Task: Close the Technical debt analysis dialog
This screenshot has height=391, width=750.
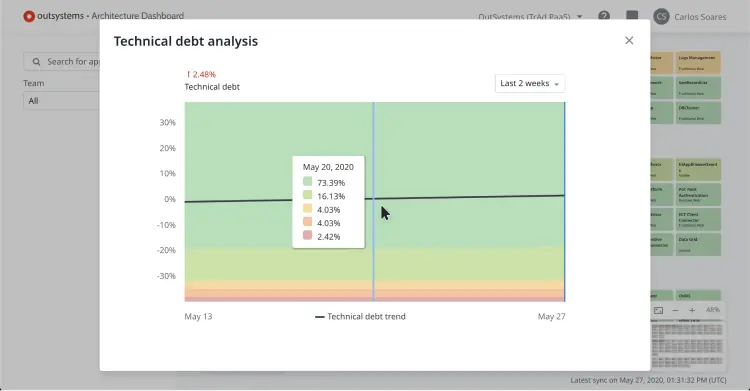Action: [x=629, y=41]
